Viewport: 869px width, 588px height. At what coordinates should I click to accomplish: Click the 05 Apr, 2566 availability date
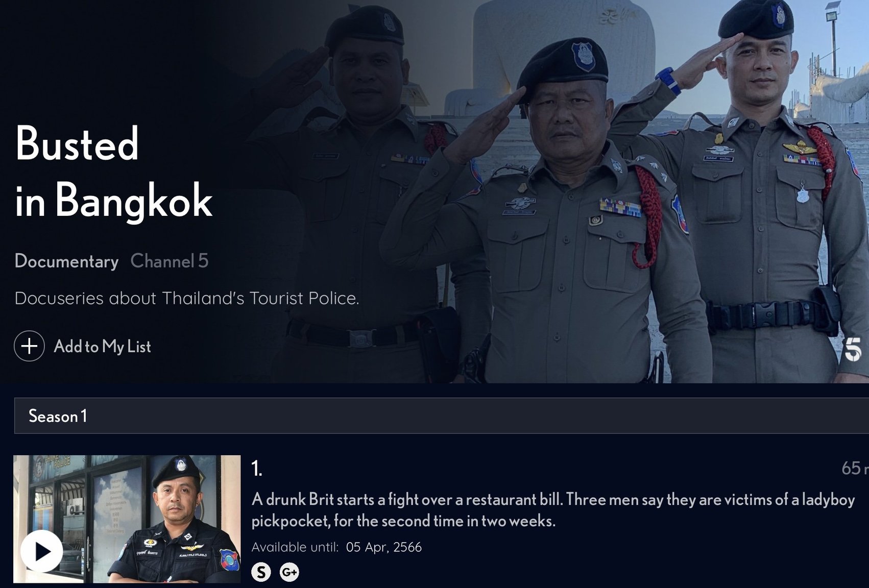point(384,547)
